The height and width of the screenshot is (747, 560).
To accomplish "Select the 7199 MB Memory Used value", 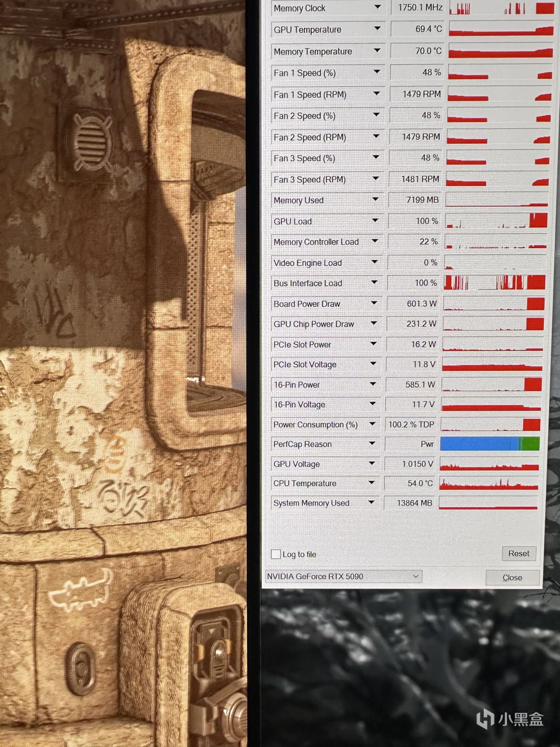I will pyautogui.click(x=414, y=200).
